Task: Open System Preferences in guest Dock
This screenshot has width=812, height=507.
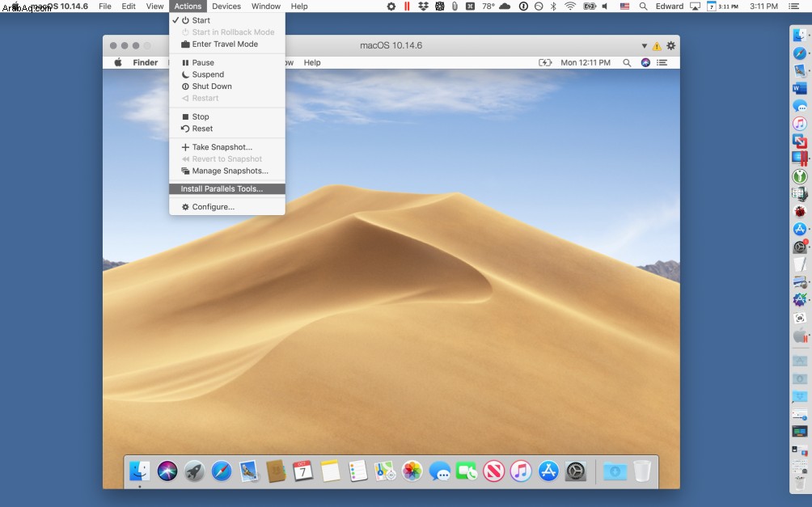Action: [575, 471]
